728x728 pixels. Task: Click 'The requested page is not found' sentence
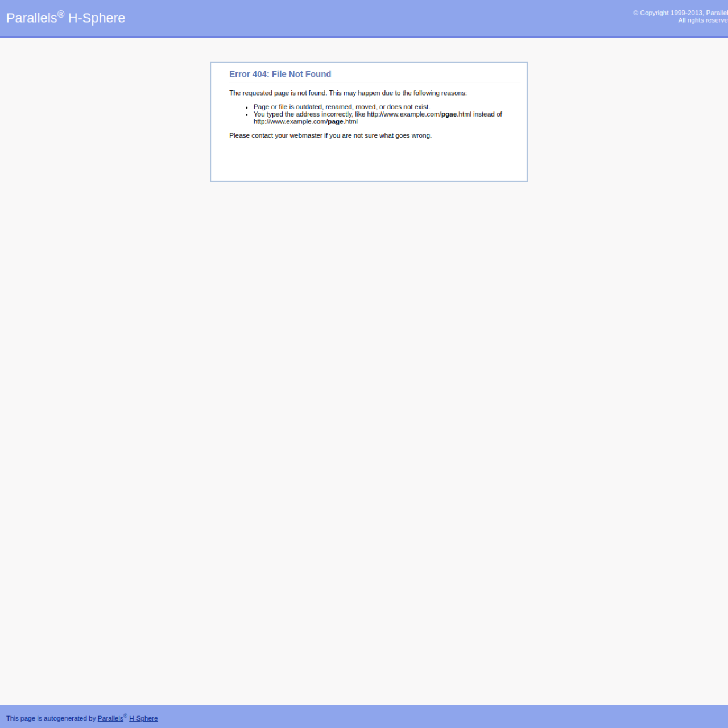[348, 93]
